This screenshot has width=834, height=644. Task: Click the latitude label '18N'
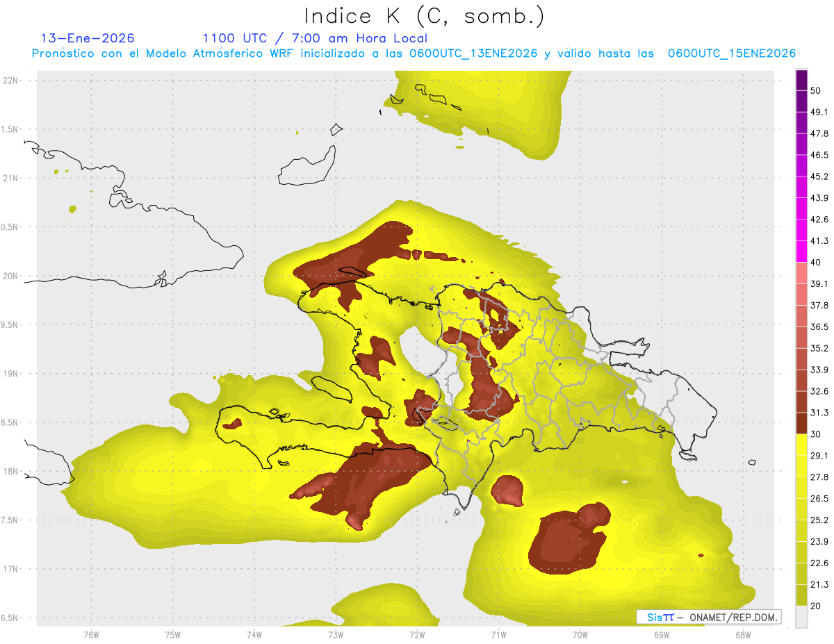click(11, 472)
